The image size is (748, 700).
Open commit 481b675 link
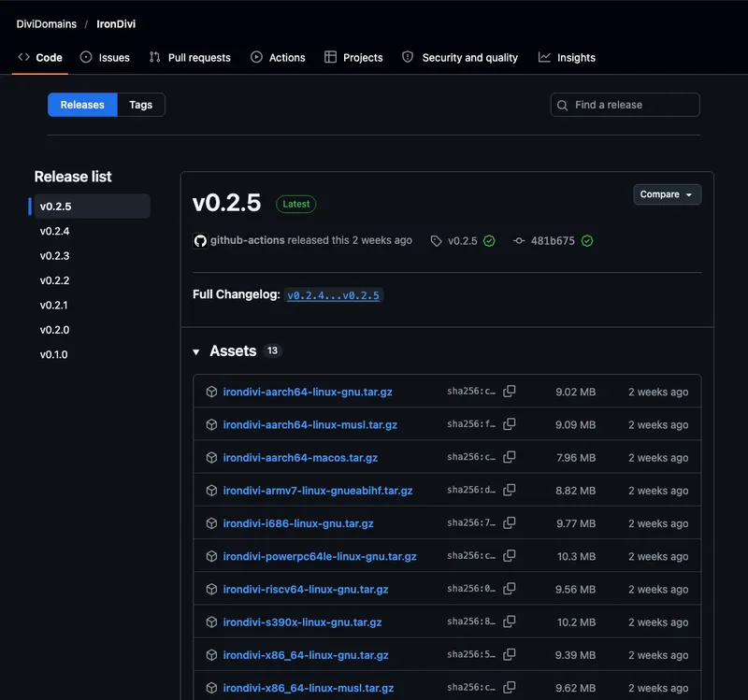coord(553,241)
